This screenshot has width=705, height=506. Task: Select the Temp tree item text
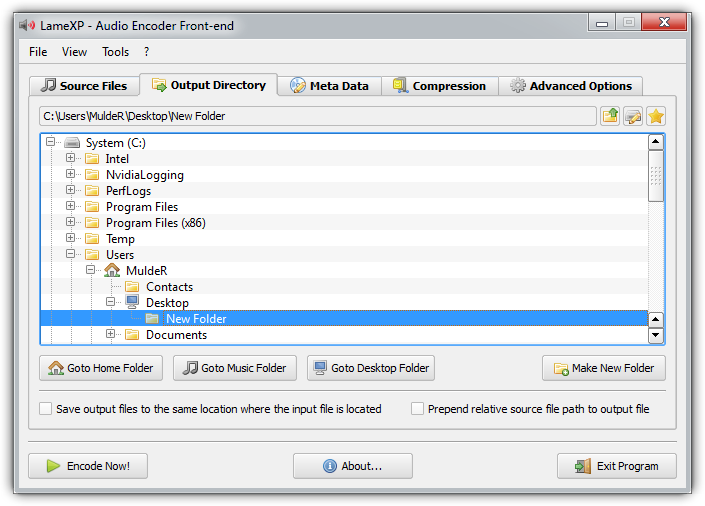pos(120,239)
